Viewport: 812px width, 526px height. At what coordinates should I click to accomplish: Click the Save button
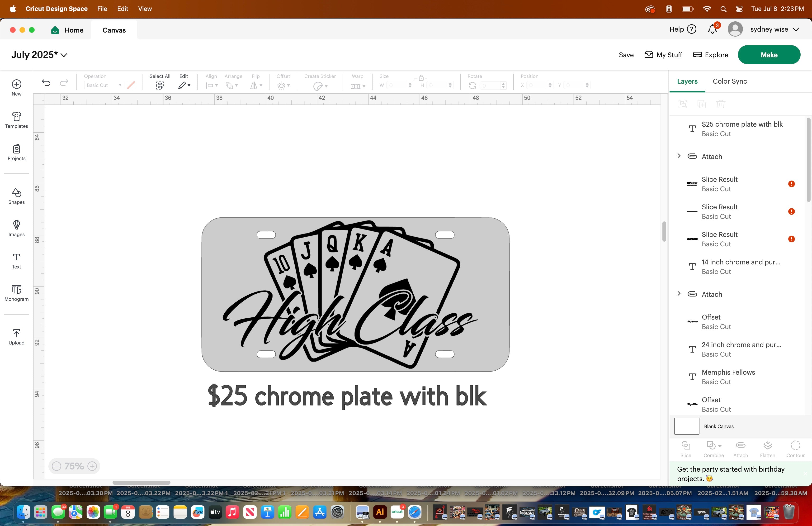(626, 55)
